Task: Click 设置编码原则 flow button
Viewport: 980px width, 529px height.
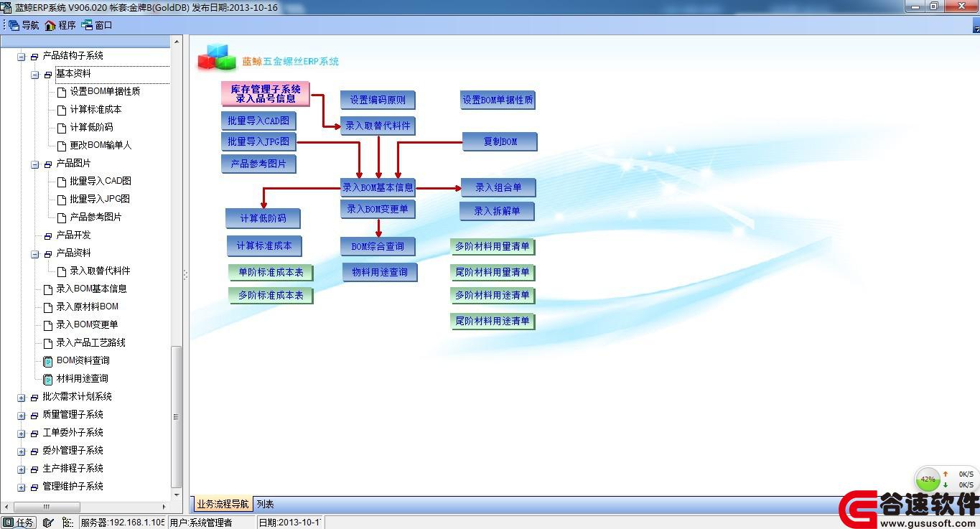Action: [378, 100]
